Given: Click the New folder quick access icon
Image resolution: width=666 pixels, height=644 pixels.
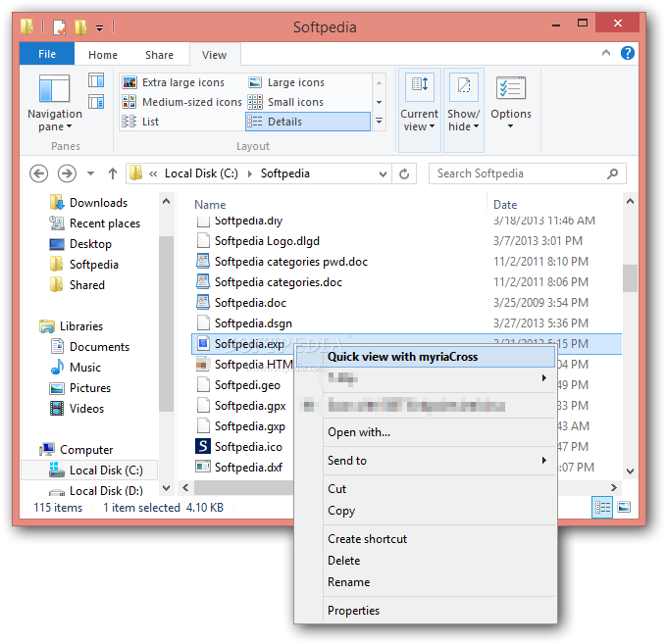Looking at the screenshot, I should click(80, 27).
